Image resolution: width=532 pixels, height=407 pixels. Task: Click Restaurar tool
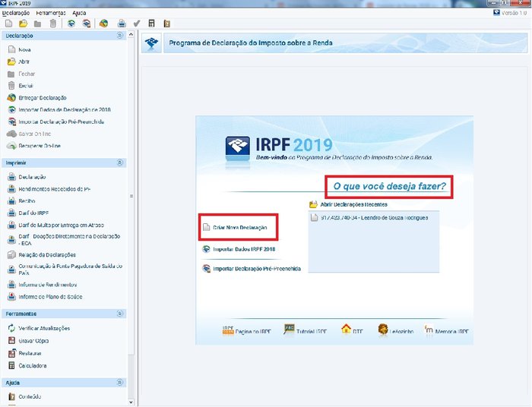tap(24, 353)
